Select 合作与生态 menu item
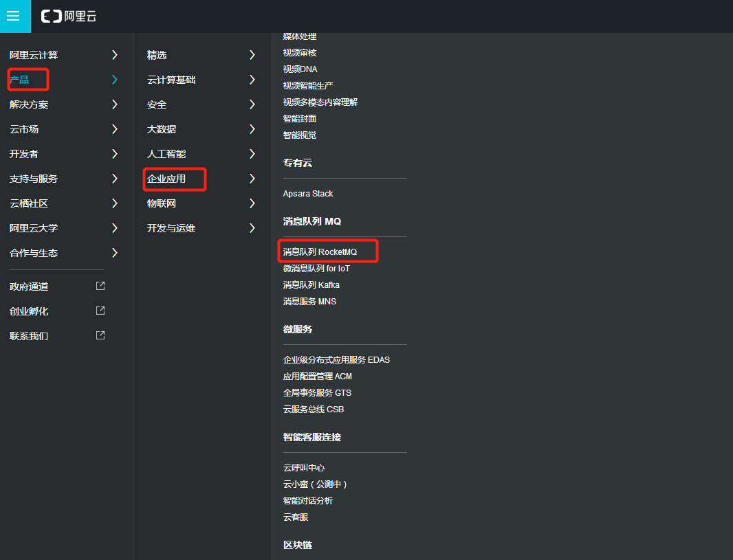 tap(34, 253)
